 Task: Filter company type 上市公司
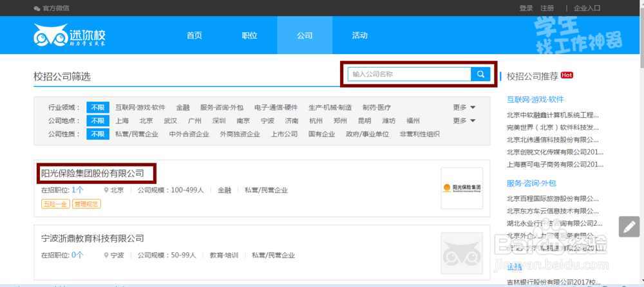tap(284, 134)
